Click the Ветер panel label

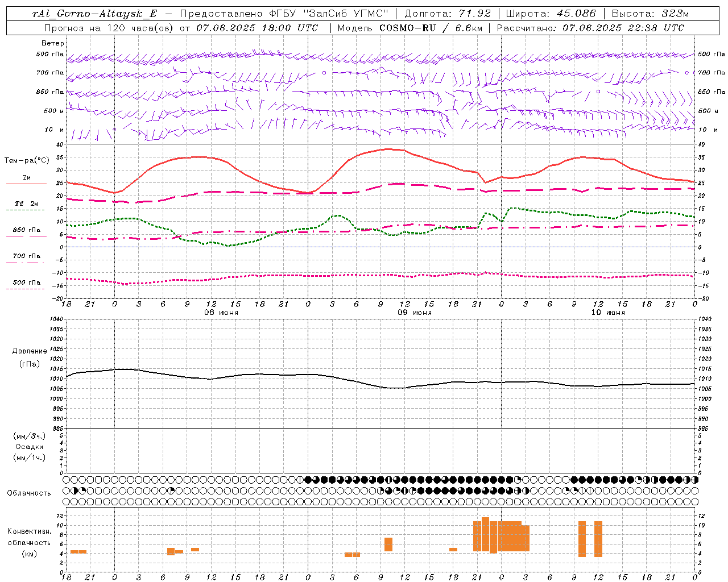pos(53,43)
